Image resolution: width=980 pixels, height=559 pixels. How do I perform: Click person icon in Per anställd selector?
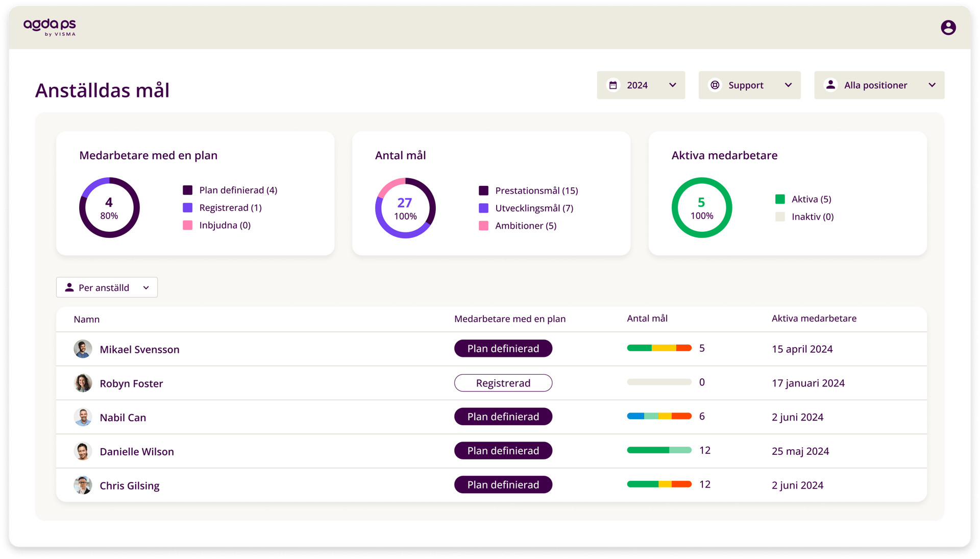click(x=69, y=287)
